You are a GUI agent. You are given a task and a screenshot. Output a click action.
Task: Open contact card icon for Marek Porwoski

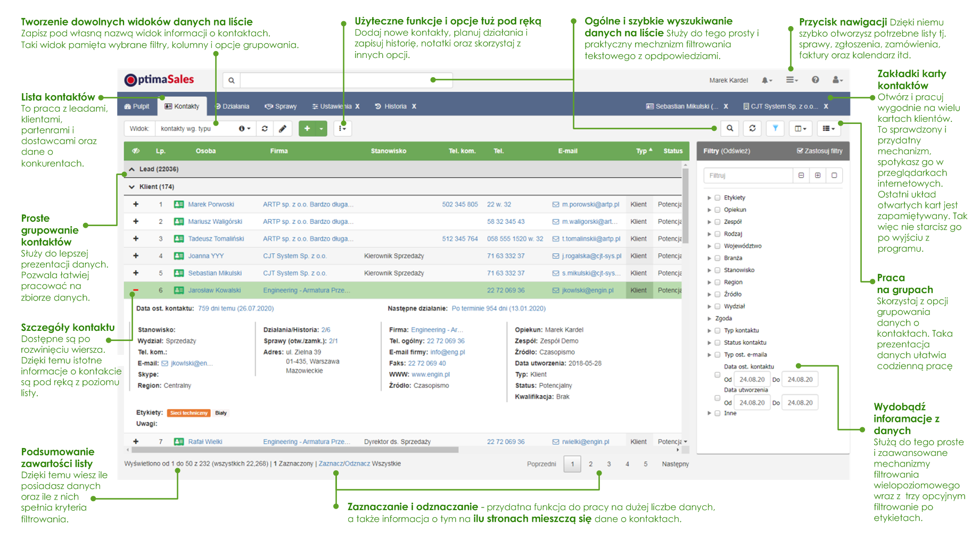179,204
